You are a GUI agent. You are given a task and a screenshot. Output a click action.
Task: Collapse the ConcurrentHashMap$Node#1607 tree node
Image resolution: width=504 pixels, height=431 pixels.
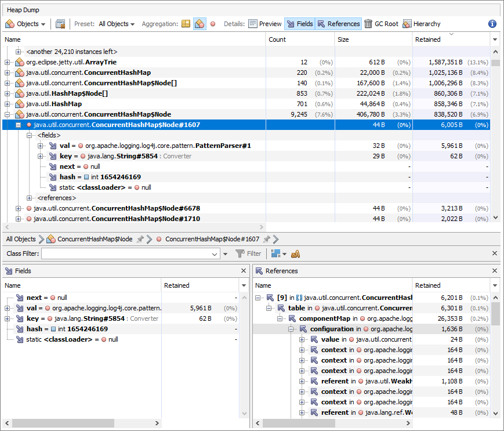tap(18, 125)
